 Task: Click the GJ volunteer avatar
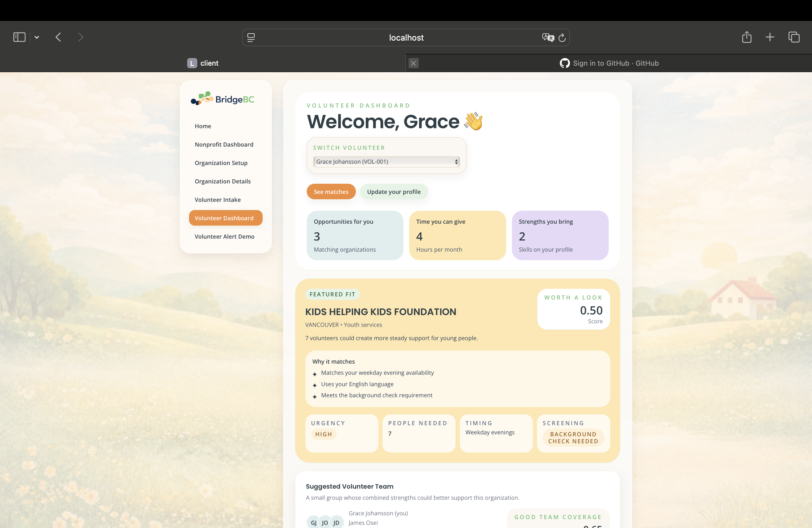pos(313,522)
